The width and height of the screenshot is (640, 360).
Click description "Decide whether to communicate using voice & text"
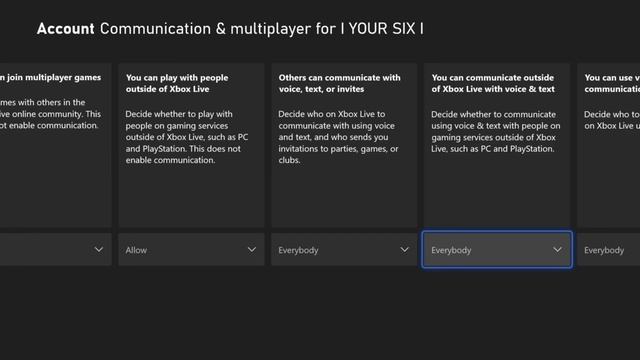496,131
